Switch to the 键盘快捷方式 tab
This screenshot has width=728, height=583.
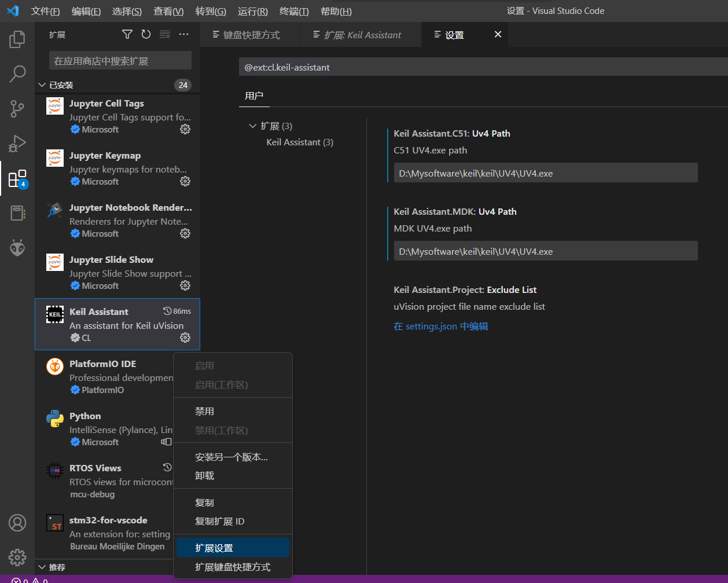tap(251, 35)
